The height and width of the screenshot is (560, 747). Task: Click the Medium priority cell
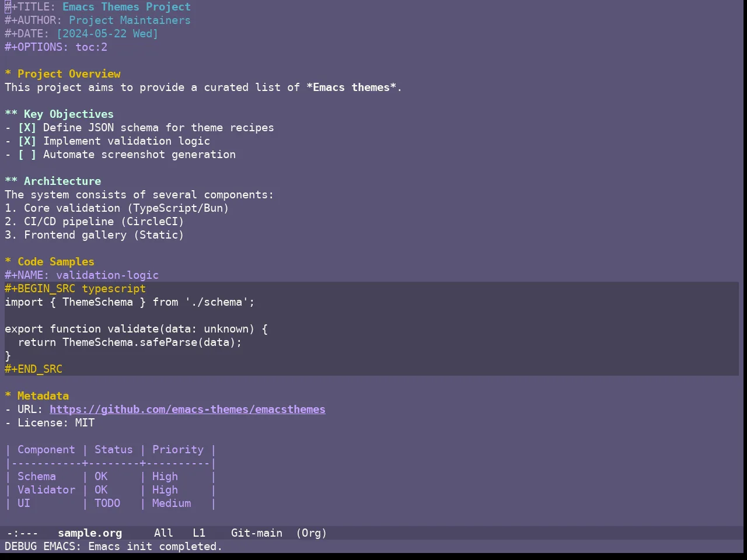pos(172,503)
